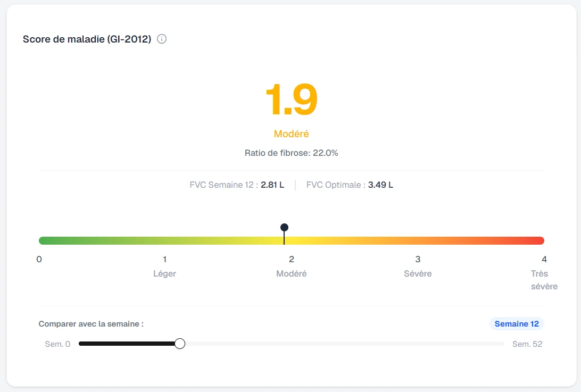This screenshot has width=581, height=392.
Task: Click the Sem. 52 label
Action: (527, 344)
